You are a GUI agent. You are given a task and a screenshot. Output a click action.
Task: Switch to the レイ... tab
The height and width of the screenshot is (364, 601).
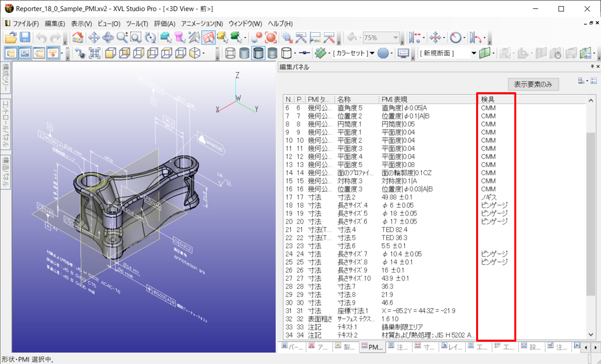point(452,347)
